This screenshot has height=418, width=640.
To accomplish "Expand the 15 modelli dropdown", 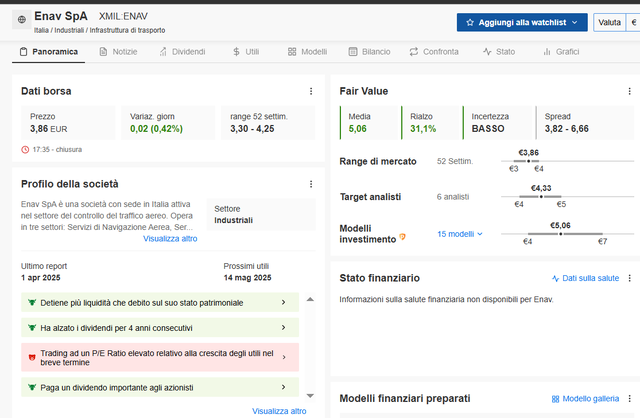I will point(460,234).
